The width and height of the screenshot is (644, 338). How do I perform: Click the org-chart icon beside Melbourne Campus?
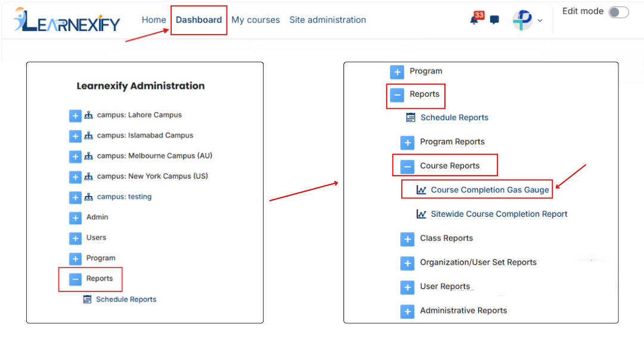click(89, 156)
